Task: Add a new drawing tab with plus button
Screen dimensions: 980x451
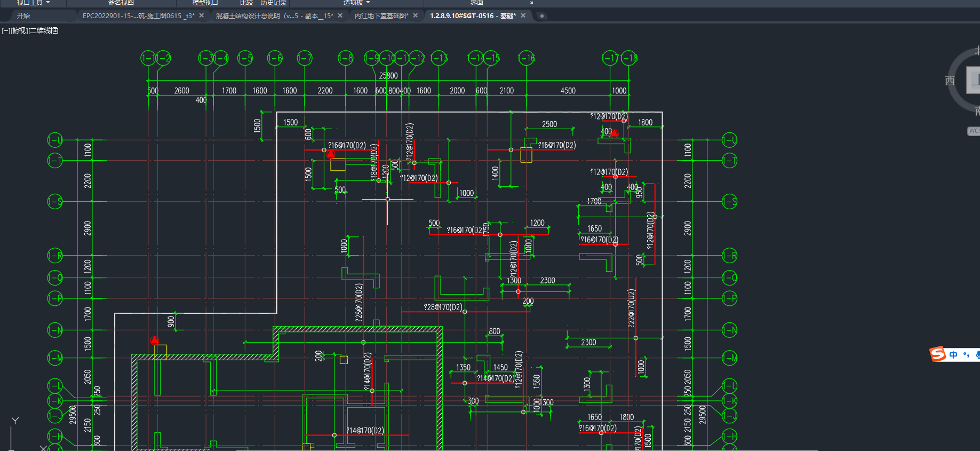Action: [x=542, y=16]
